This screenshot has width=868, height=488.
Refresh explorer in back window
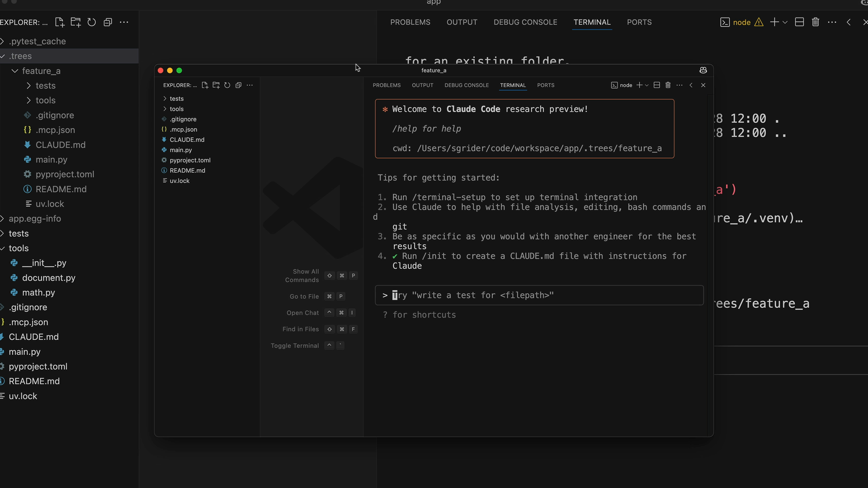coord(92,22)
